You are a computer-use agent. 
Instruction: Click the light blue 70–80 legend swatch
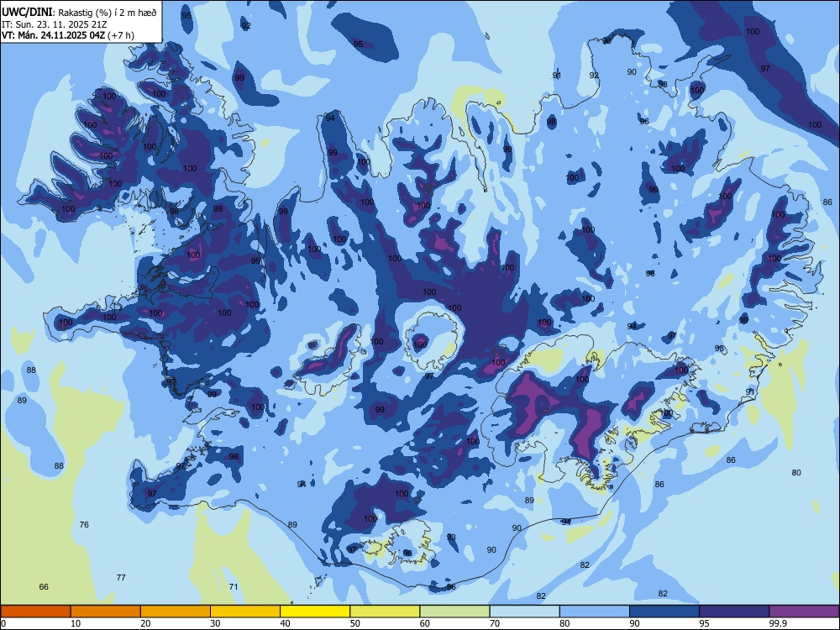[524, 612]
